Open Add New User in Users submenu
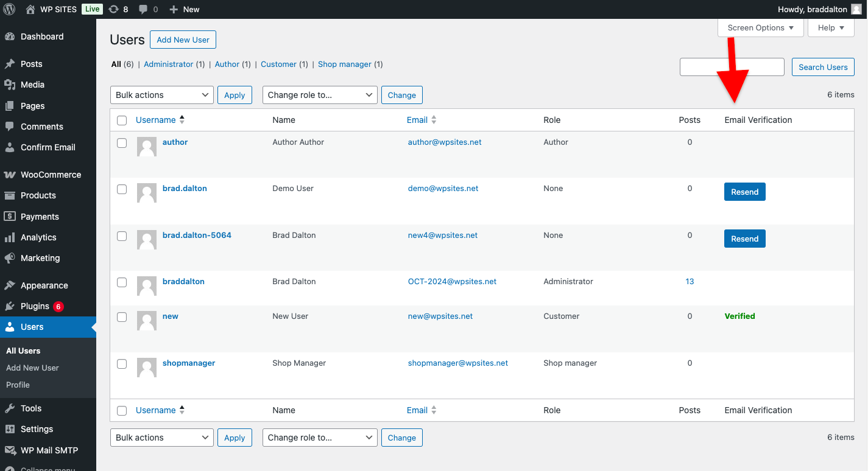Screen dimensions: 868x471 32,368
